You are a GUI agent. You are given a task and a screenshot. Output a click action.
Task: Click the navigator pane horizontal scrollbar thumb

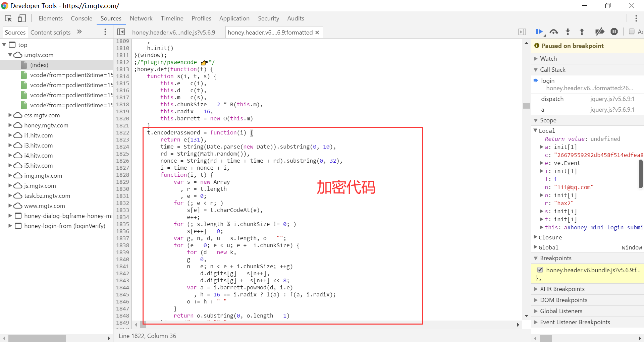37,338
